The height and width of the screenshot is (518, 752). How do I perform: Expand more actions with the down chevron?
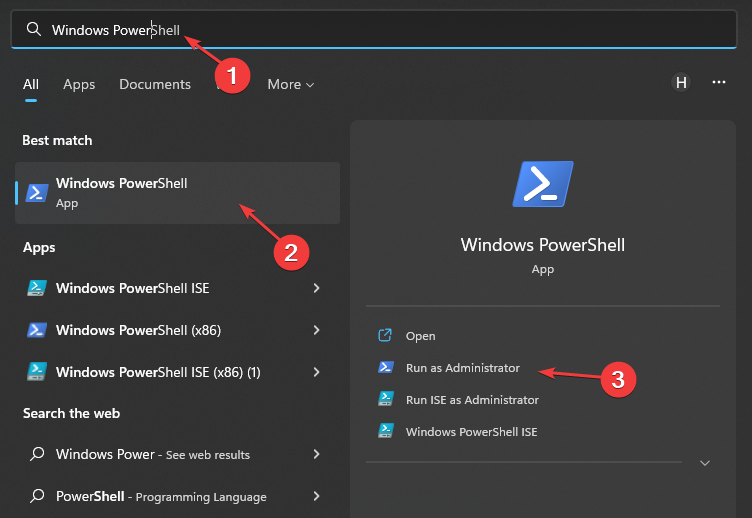pyautogui.click(x=705, y=463)
